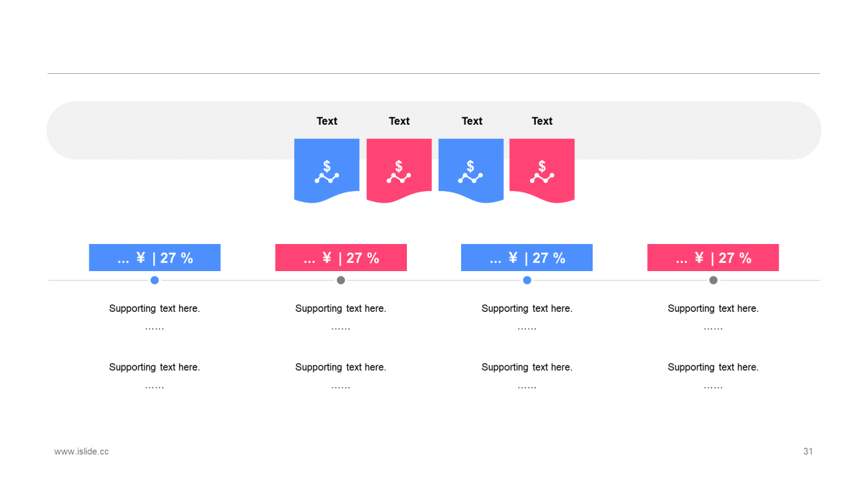Viewport: 868px width, 488px height.
Task: Click the first Text label above icons
Action: pos(327,121)
